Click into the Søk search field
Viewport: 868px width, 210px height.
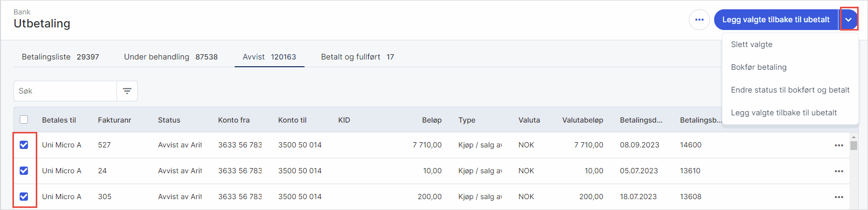65,91
